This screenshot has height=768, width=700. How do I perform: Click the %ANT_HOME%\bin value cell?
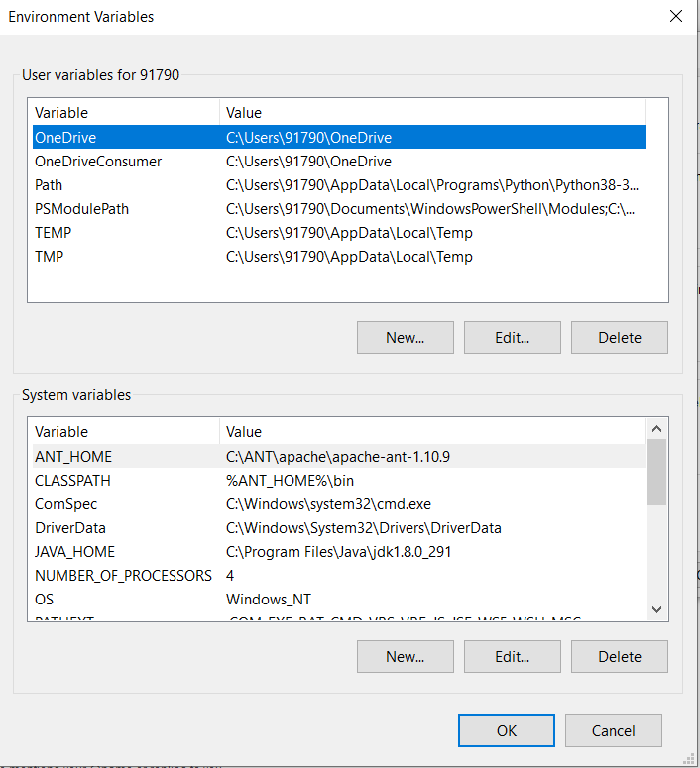pyautogui.click(x=290, y=481)
